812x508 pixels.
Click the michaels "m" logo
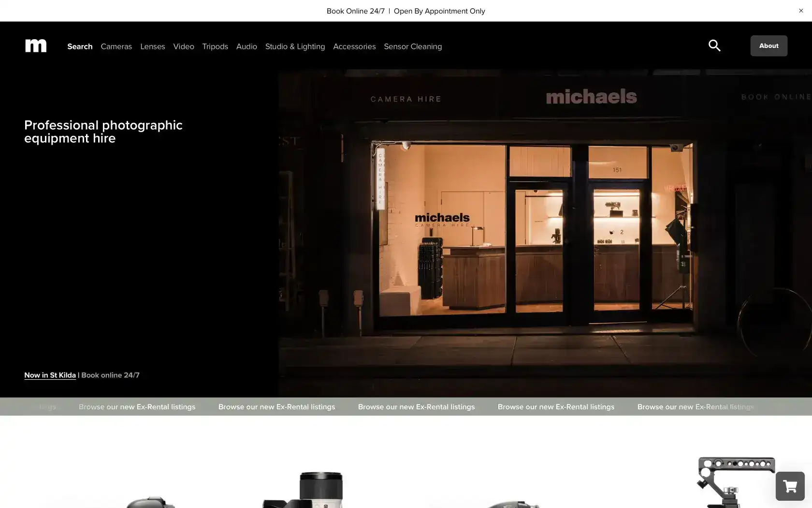(x=36, y=45)
